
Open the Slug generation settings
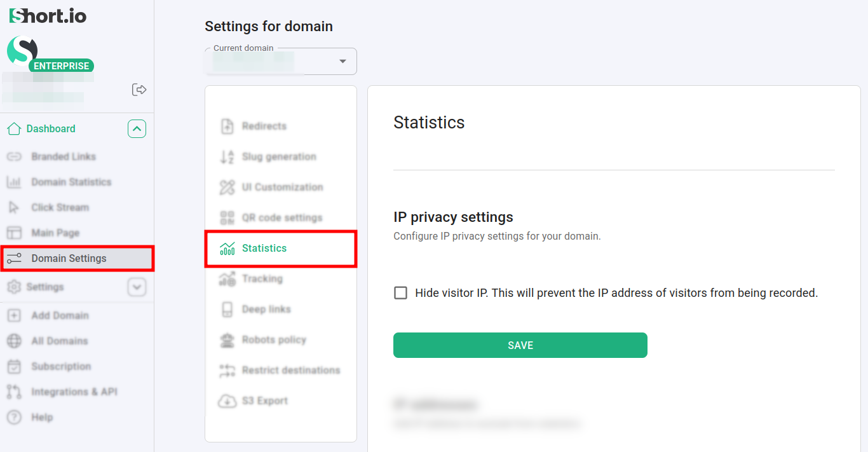pyautogui.click(x=279, y=157)
